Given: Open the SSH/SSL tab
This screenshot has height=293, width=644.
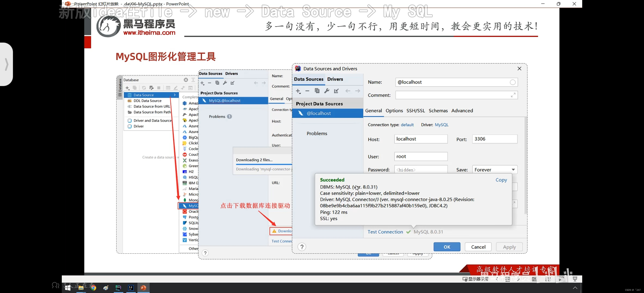Looking at the screenshot, I should [x=416, y=111].
